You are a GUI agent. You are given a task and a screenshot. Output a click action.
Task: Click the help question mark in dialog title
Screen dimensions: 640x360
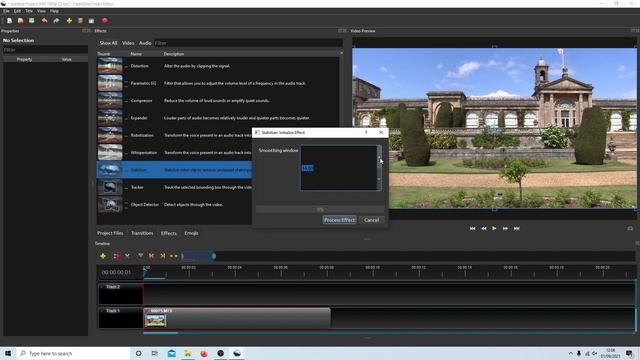point(366,132)
